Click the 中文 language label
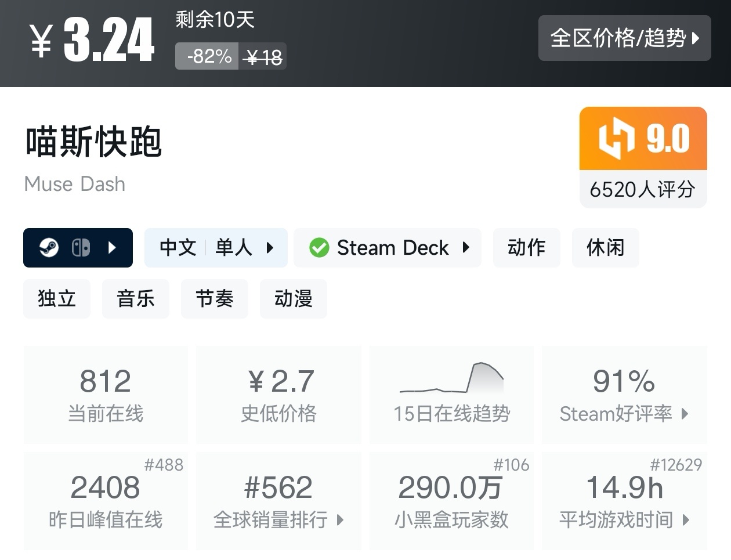This screenshot has width=731, height=560. click(178, 248)
